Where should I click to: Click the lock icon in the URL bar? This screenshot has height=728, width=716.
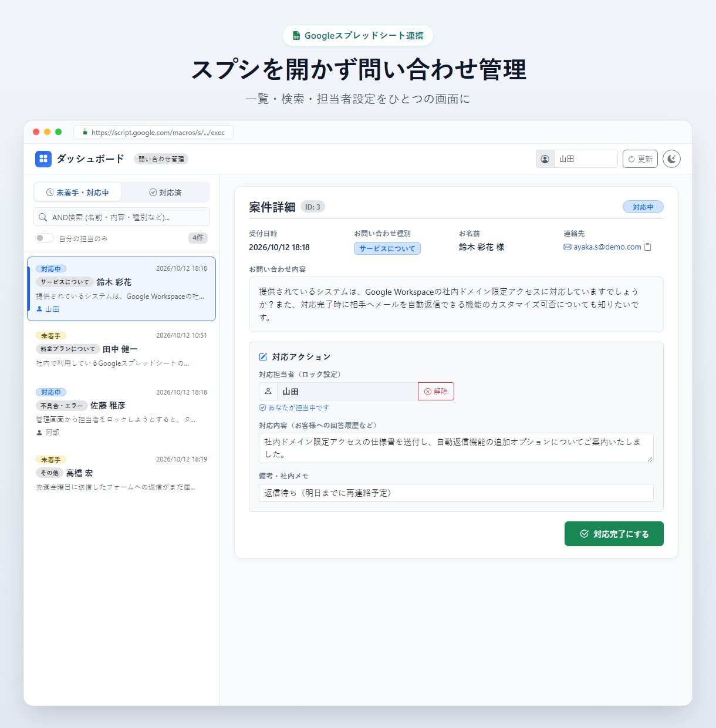point(85,133)
